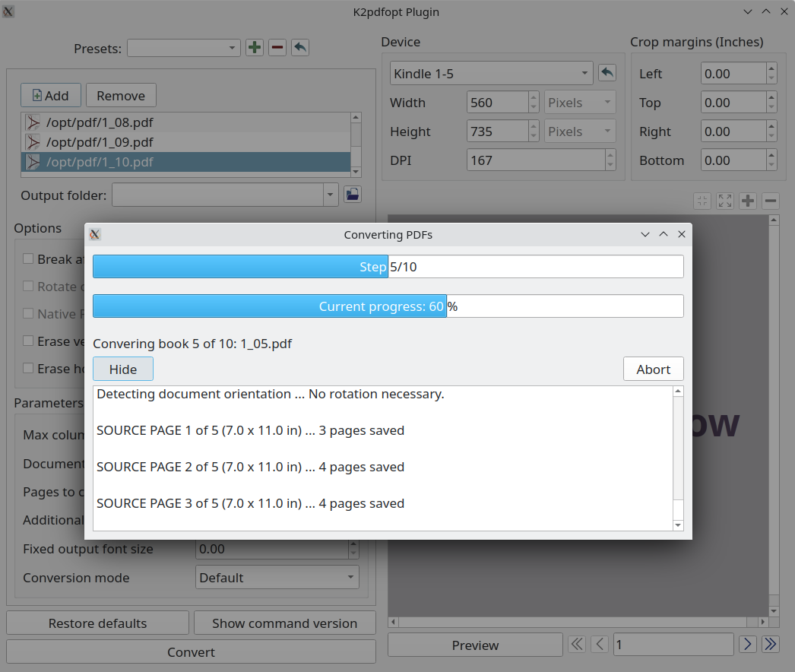Click the preview horizontal scrollbar

coord(578,621)
